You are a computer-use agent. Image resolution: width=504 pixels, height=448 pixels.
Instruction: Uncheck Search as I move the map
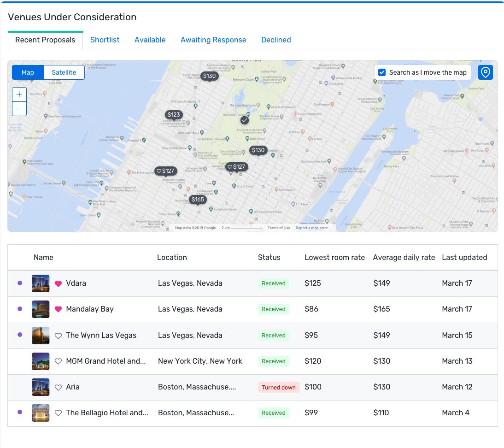coord(382,72)
